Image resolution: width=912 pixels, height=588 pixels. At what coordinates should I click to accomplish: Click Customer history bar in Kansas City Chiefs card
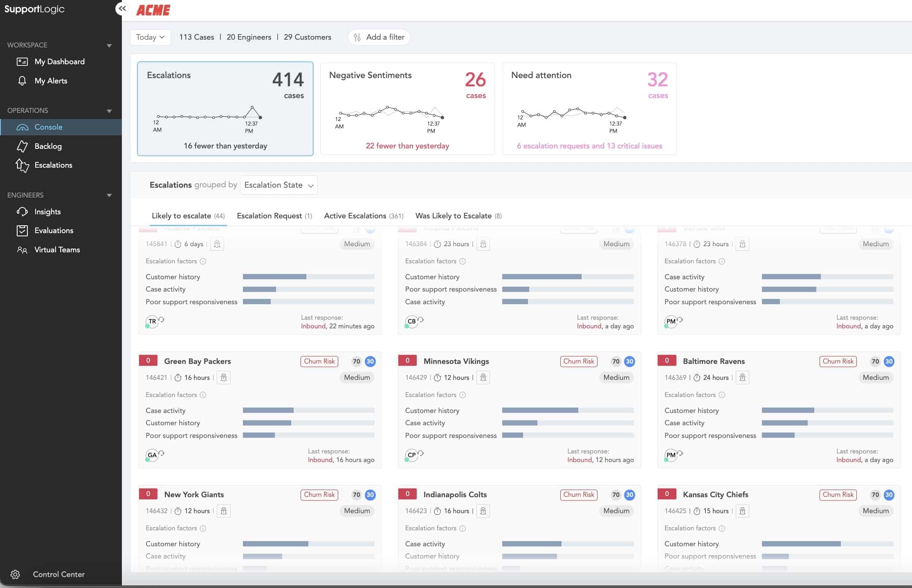coord(827,544)
